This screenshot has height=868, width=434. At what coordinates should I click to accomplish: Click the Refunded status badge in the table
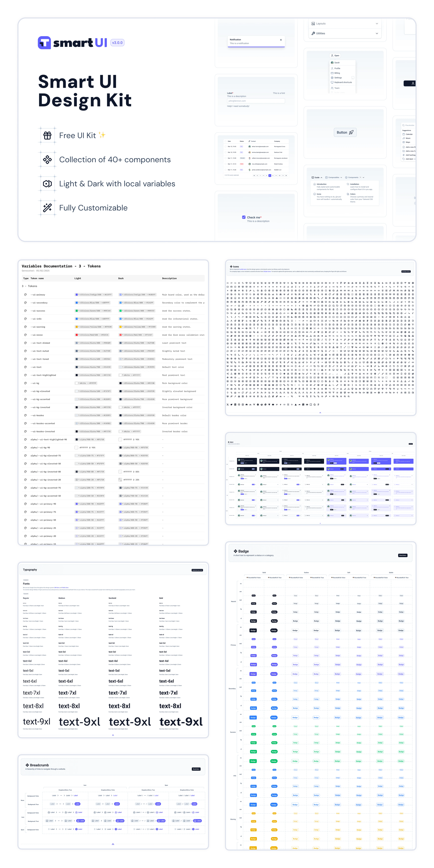click(243, 158)
